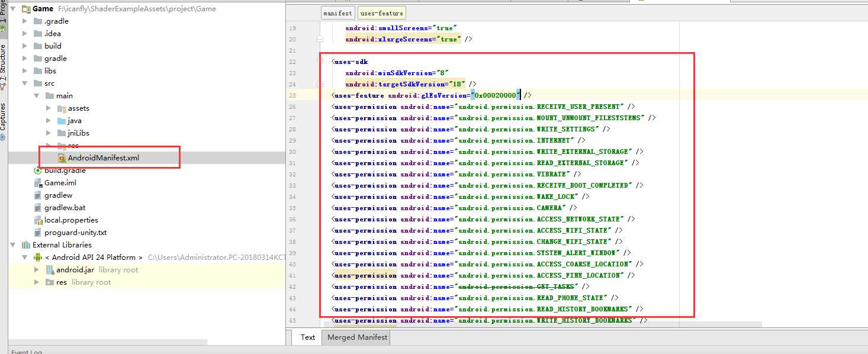Click the jniLibs folder icon
Viewport: 868px width, 354px height.
click(62, 133)
